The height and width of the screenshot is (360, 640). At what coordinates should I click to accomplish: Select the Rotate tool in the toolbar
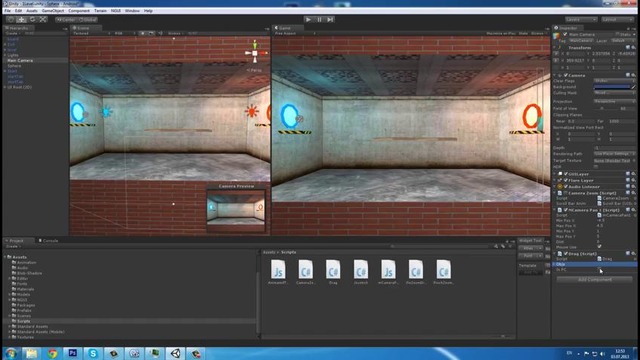[x=32, y=19]
